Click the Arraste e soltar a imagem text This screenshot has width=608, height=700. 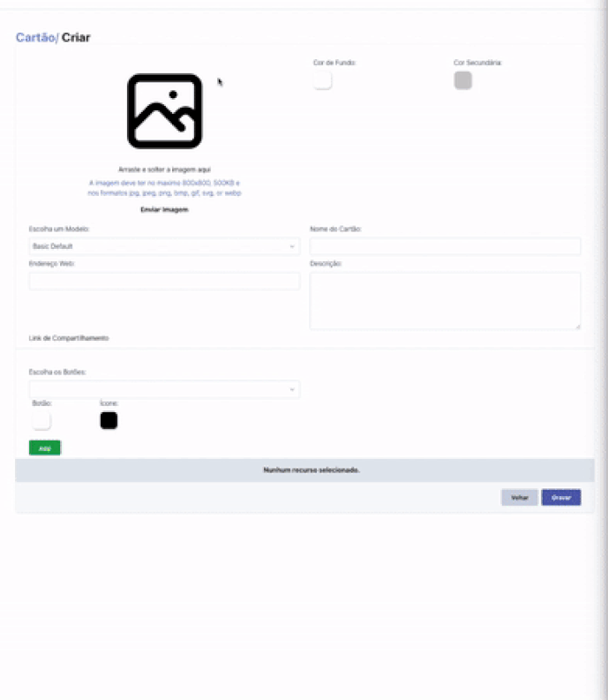[x=164, y=169]
